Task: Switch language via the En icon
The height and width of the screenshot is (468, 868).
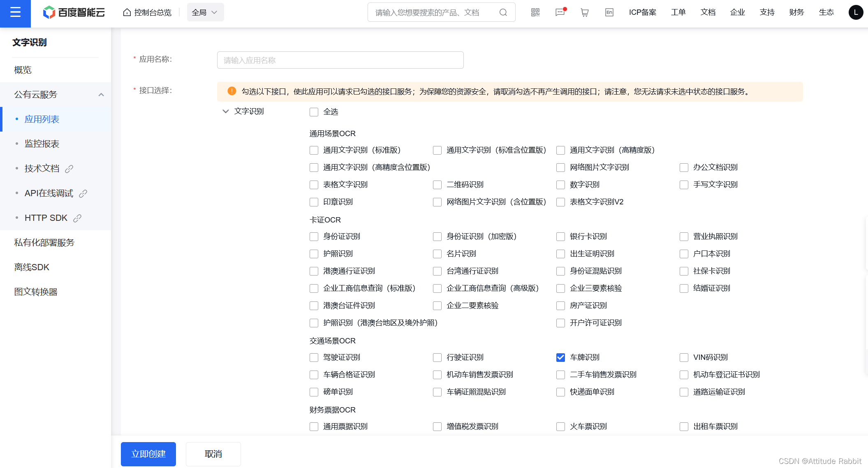Action: click(609, 12)
